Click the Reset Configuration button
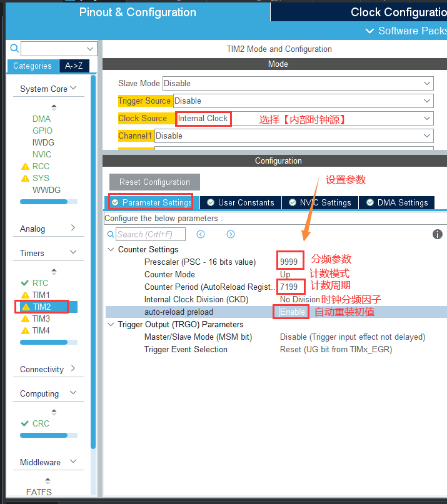Screen dimensions: 447x504 (154, 182)
